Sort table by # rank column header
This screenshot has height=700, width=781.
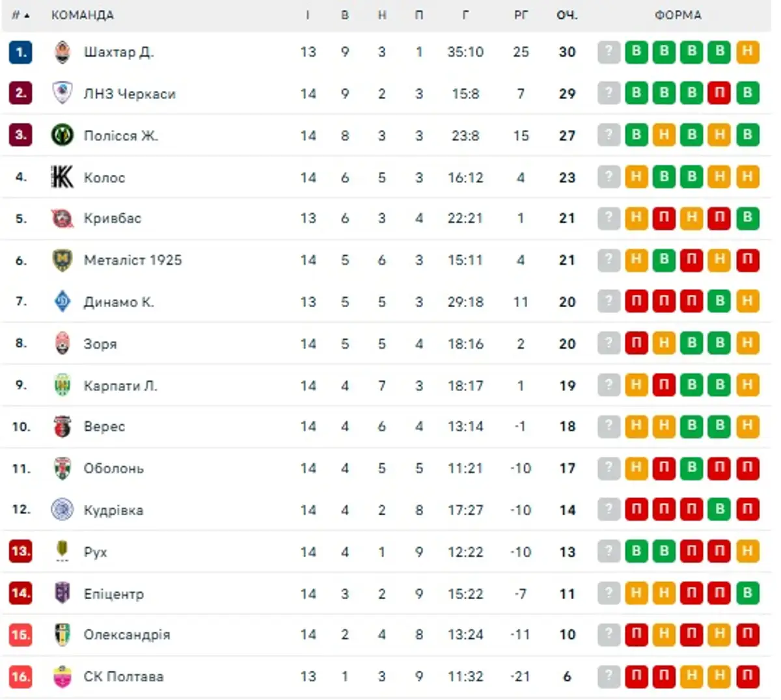(x=20, y=15)
